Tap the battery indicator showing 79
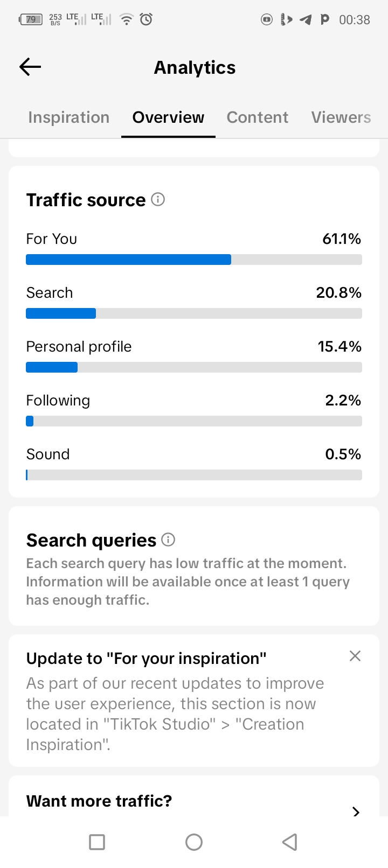388x868 pixels. (x=31, y=19)
